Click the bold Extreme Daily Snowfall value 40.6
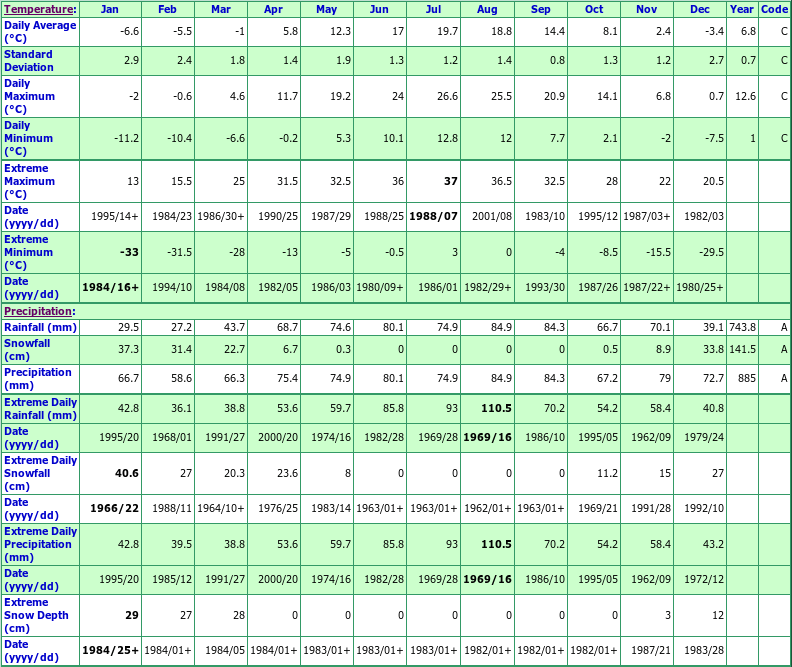Viewport: 792px width, 667px height. 127,473
